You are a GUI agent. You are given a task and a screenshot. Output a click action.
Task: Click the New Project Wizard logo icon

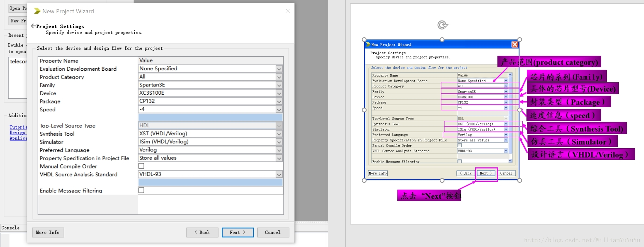point(37,11)
